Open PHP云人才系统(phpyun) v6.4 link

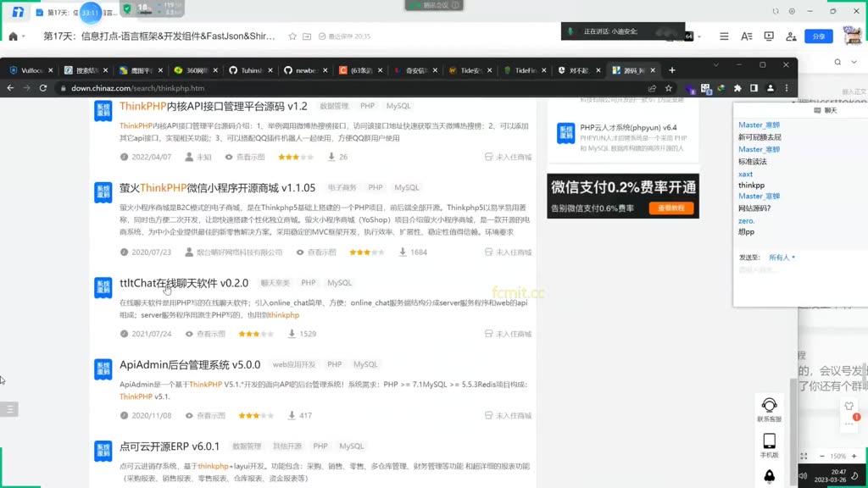pos(628,127)
